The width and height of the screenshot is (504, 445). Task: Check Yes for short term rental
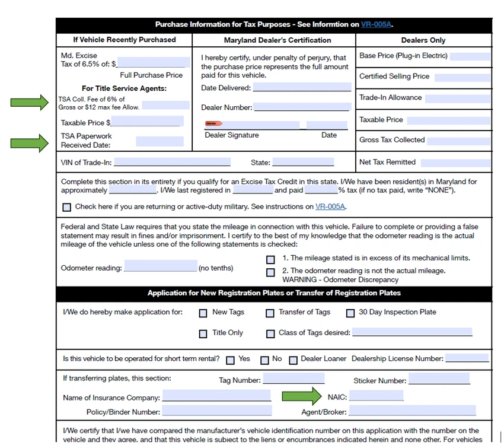pos(230,360)
